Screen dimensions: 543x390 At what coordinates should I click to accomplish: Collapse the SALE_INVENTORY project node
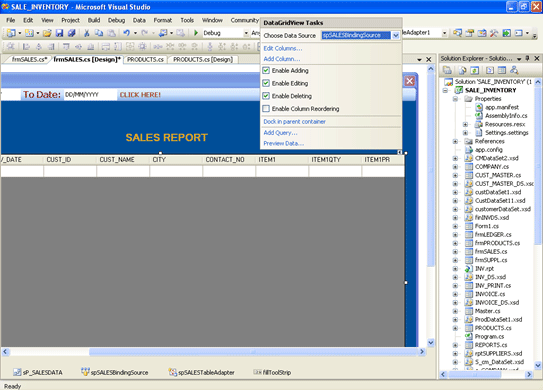(x=445, y=90)
